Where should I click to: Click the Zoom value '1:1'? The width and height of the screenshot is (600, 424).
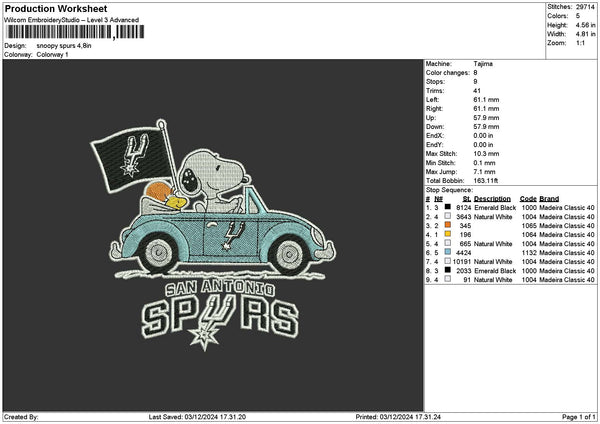(x=580, y=43)
